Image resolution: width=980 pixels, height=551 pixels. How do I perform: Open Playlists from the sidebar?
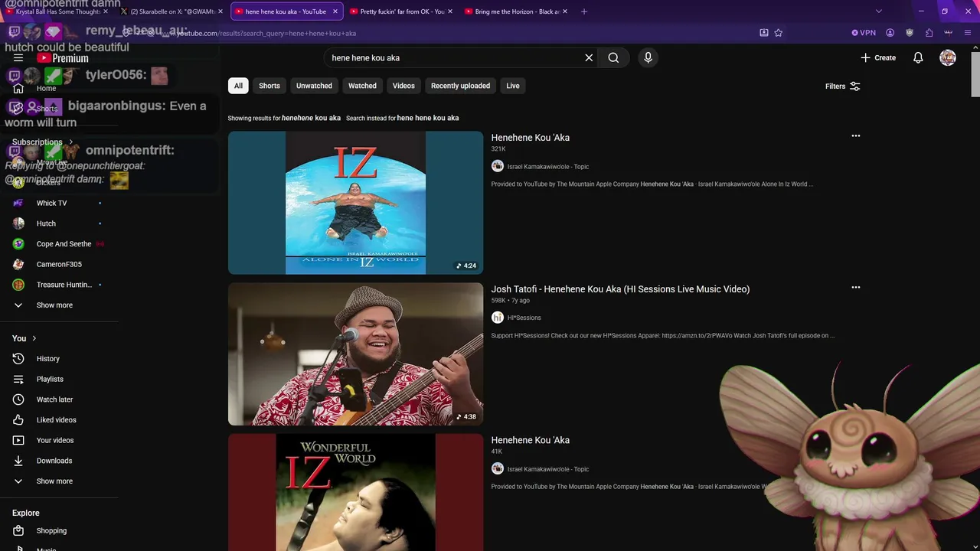(49, 379)
